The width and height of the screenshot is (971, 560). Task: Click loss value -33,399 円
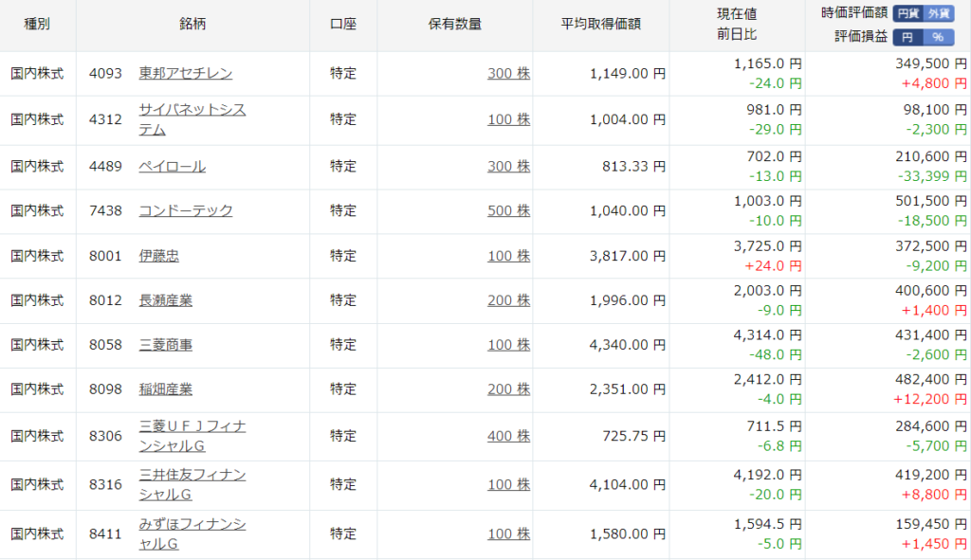tap(933, 176)
